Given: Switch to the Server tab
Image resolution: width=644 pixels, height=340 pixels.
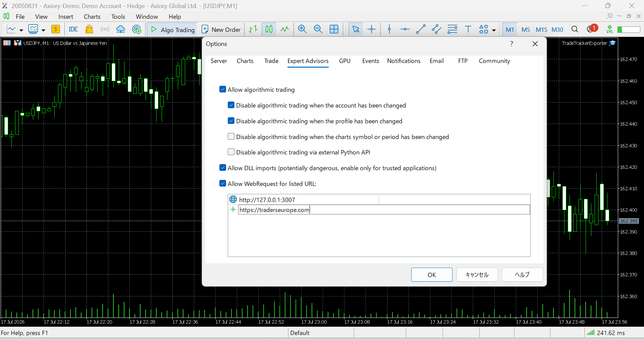Looking at the screenshot, I should tap(219, 61).
